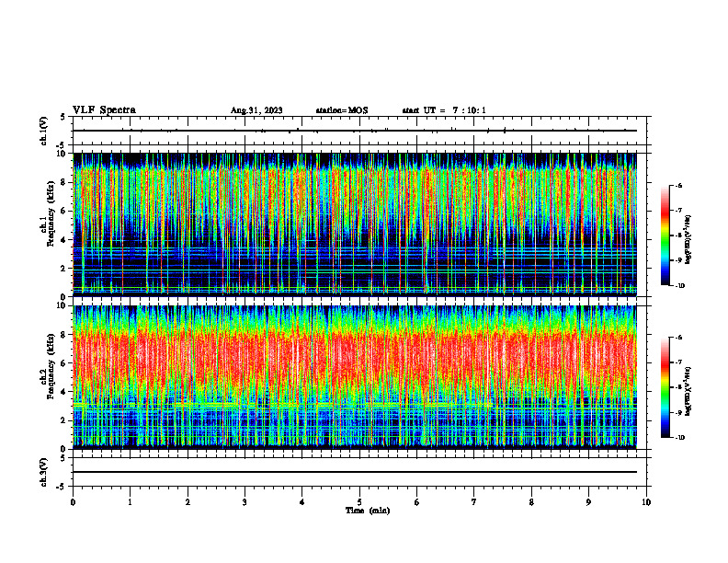The height and width of the screenshot is (563, 728).
Task: Select the ch.1 color bar "log(PSD)(V²/Hz)" label
Action: pos(688,239)
